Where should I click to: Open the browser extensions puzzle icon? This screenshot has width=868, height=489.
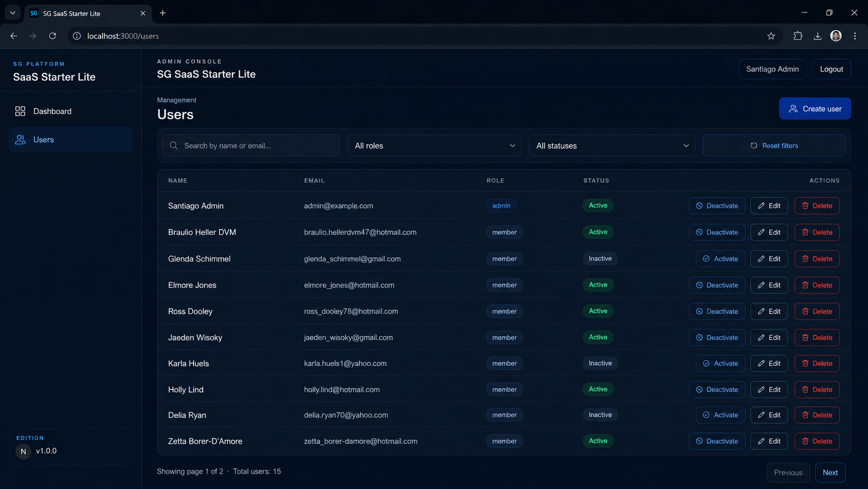pyautogui.click(x=798, y=36)
